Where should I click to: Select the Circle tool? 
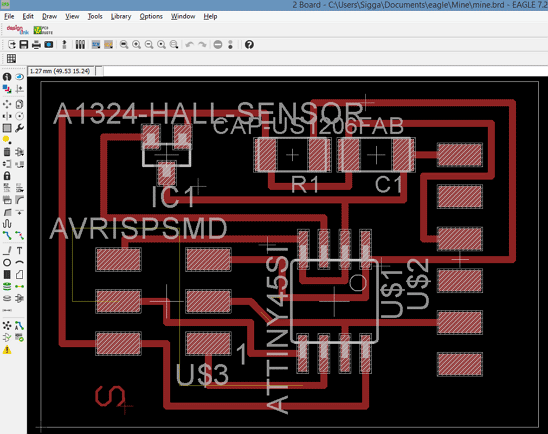[x=7, y=262]
